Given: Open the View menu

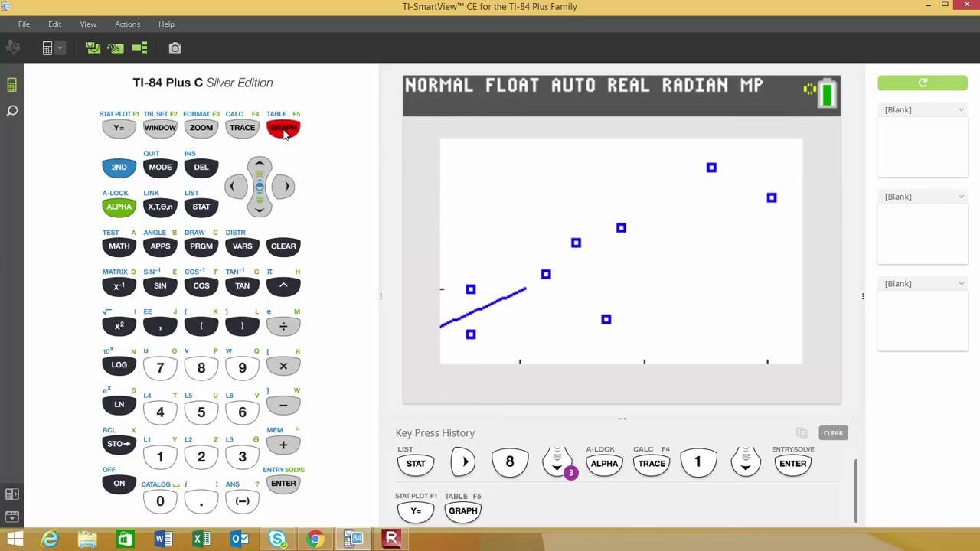Looking at the screenshot, I should click(88, 24).
